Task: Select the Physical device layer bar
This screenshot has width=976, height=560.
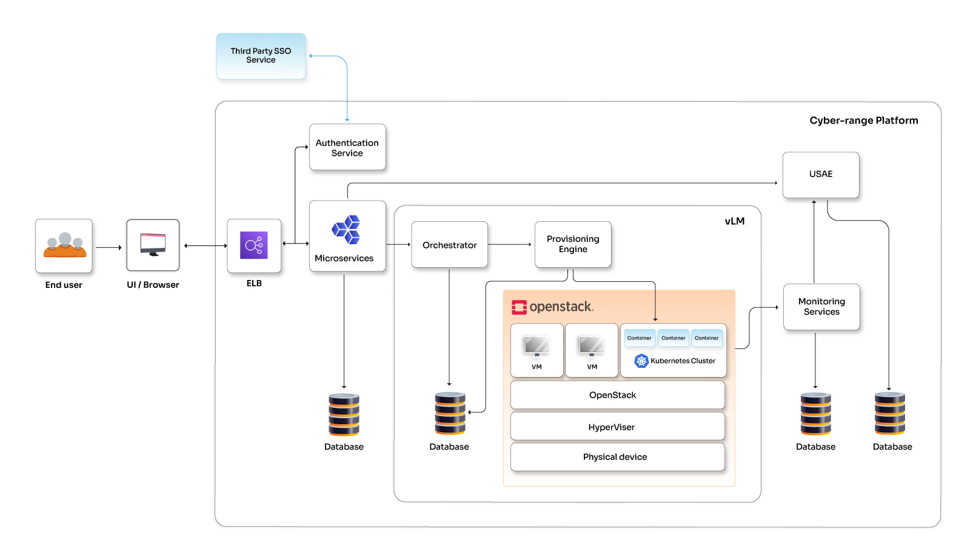Action: tap(618, 457)
